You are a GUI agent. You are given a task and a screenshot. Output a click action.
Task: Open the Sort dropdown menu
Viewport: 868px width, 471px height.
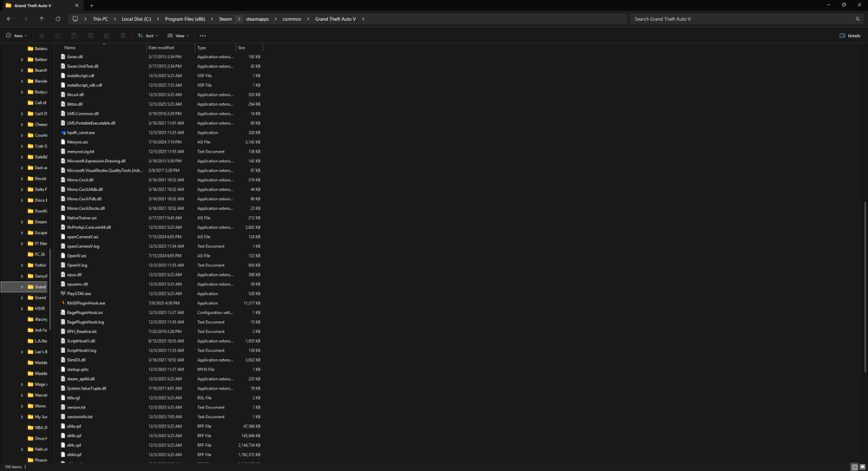coord(148,36)
